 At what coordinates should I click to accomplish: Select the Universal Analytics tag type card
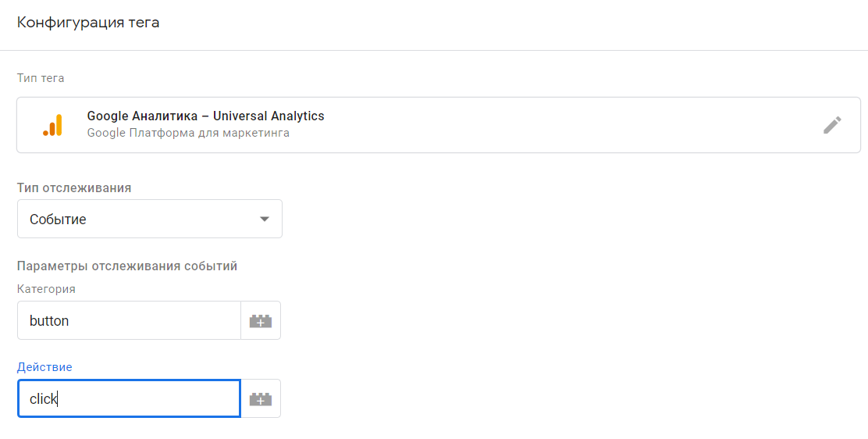coord(437,125)
